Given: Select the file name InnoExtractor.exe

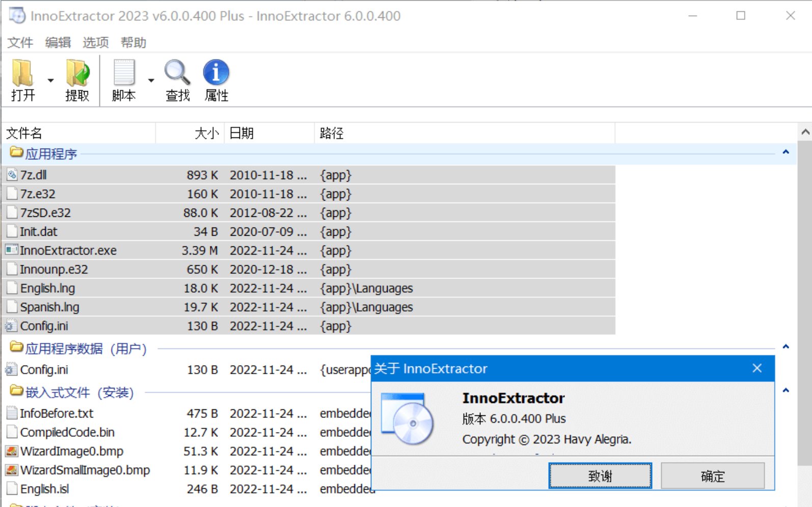Looking at the screenshot, I should (x=68, y=250).
